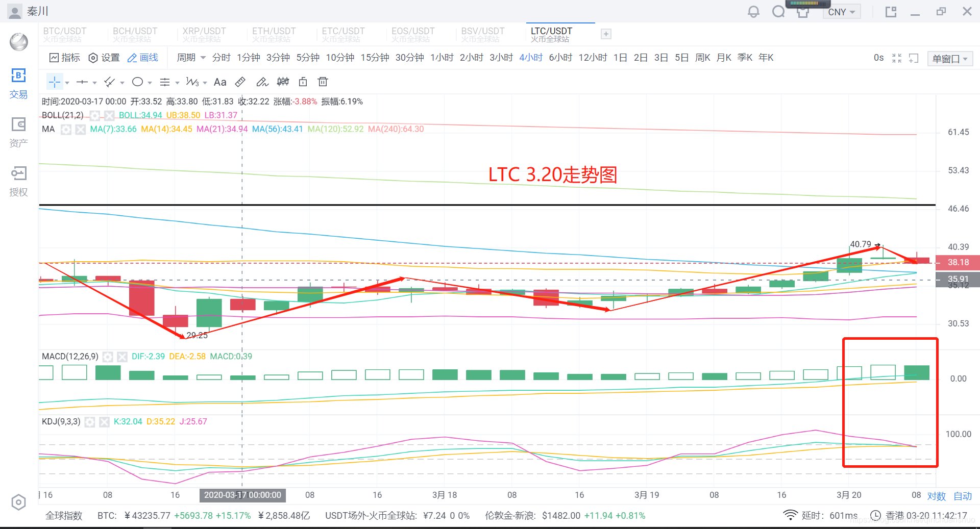Open the 资产 assets sidebar icon
This screenshot has width=980, height=529.
click(18, 132)
